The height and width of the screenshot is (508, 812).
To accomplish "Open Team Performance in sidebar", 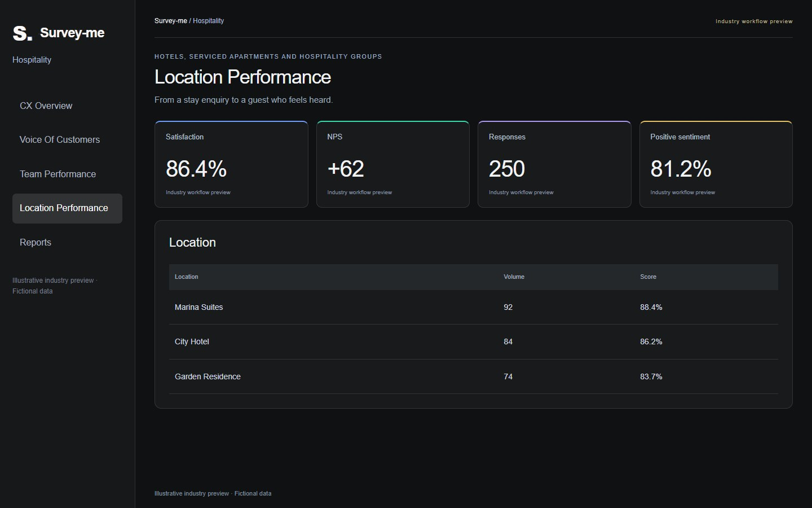I will (67, 174).
